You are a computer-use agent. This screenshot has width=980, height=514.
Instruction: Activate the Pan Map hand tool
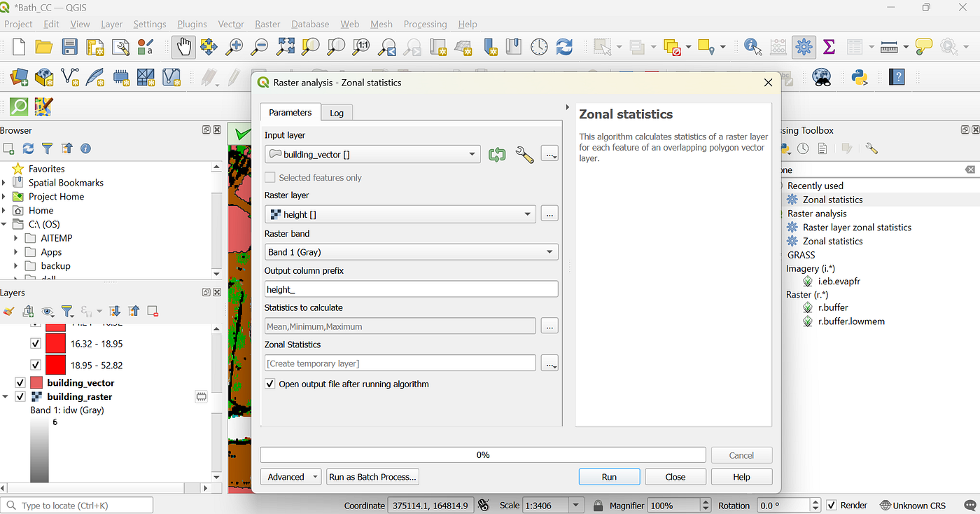(183, 47)
